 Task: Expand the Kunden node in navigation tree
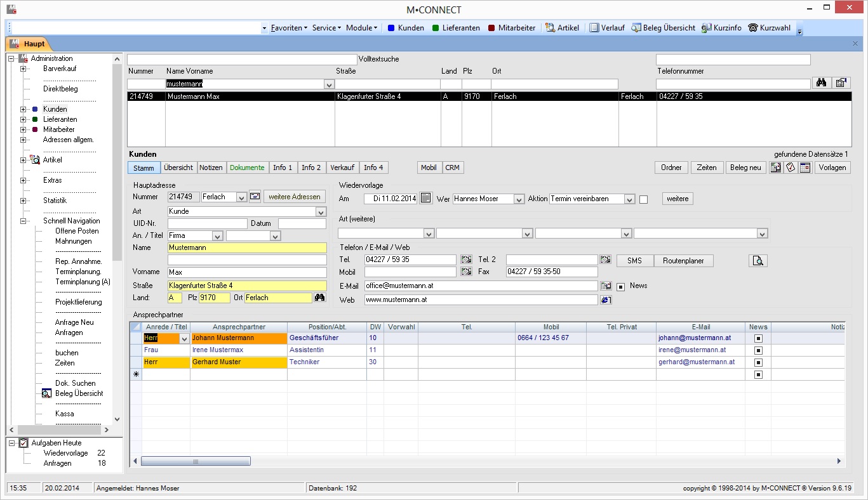(23, 109)
